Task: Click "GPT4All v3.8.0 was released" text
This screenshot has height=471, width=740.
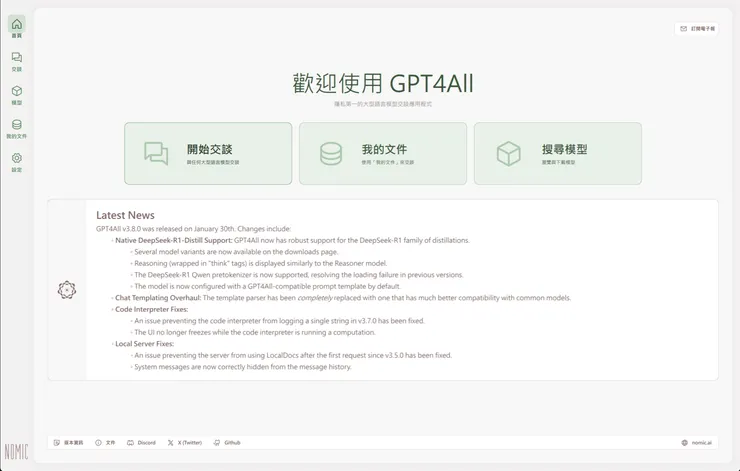Action: [193, 229]
